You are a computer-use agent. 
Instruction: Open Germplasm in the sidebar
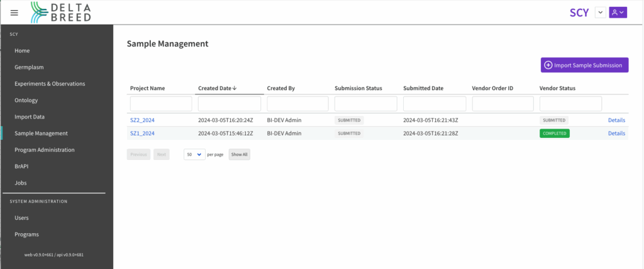29,67
